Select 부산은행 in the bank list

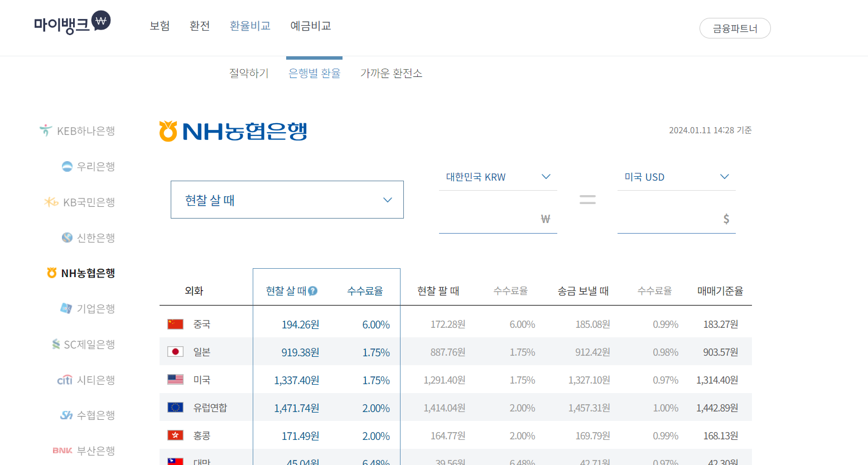pos(96,451)
